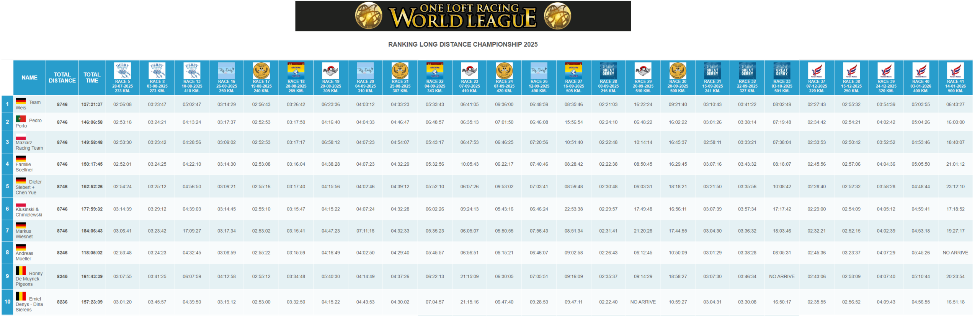Click the German flag beside Team Weis
Viewport: 980px width, 318px height.
tap(21, 101)
